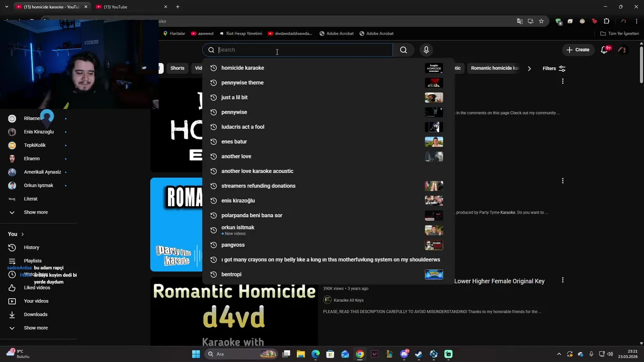Select suggestion 'pennywise theme'
The width and height of the screenshot is (644, 362).
328,82
